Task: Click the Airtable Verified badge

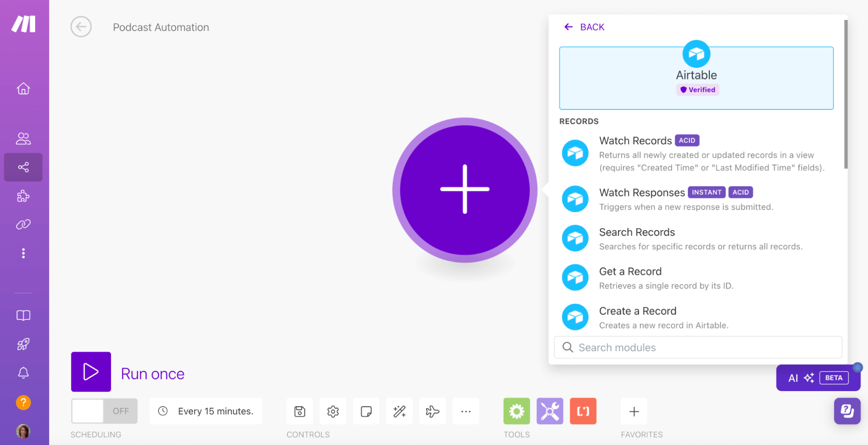Action: (x=697, y=90)
